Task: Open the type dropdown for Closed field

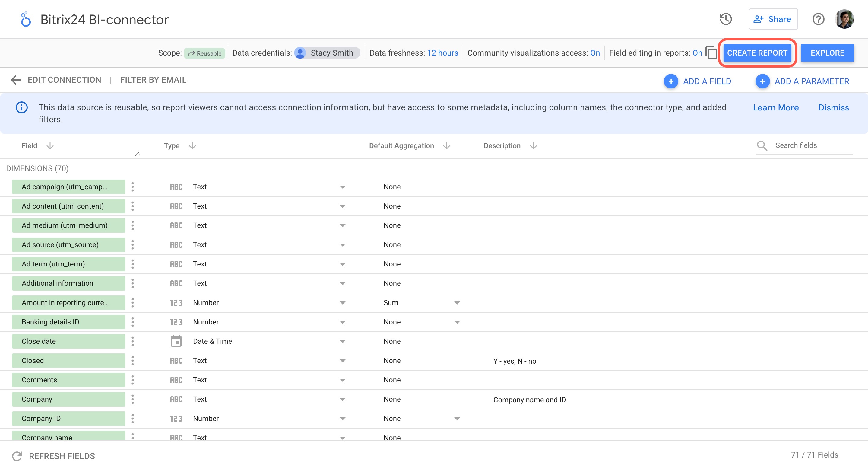Action: 342,361
